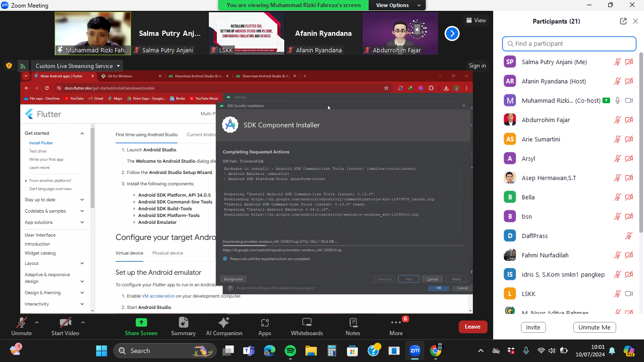Click the taskbar Search box
The height and width of the screenshot is (362, 644).
click(165, 351)
